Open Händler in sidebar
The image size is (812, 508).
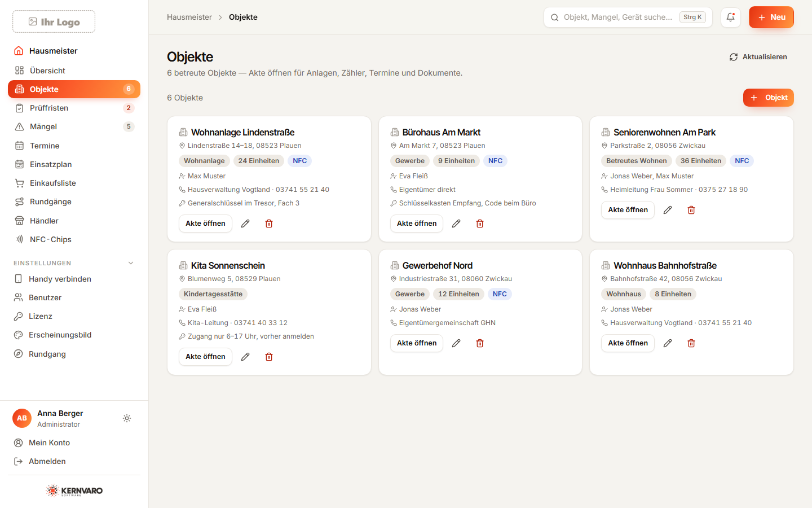(74, 221)
